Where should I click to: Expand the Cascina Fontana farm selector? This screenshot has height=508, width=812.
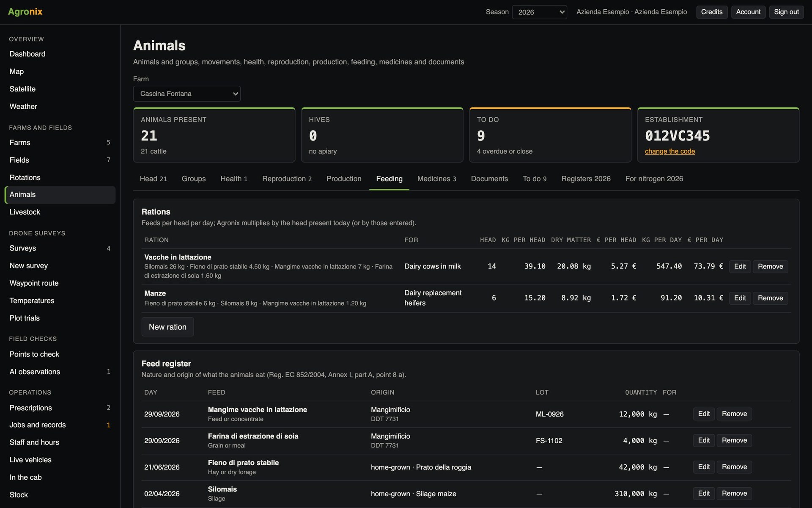[x=187, y=94]
